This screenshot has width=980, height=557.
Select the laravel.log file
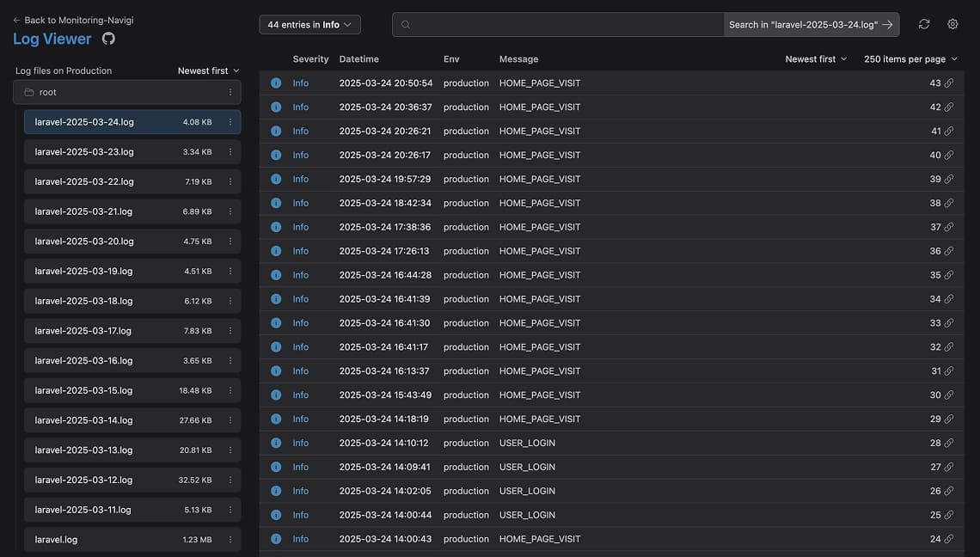coord(132,540)
